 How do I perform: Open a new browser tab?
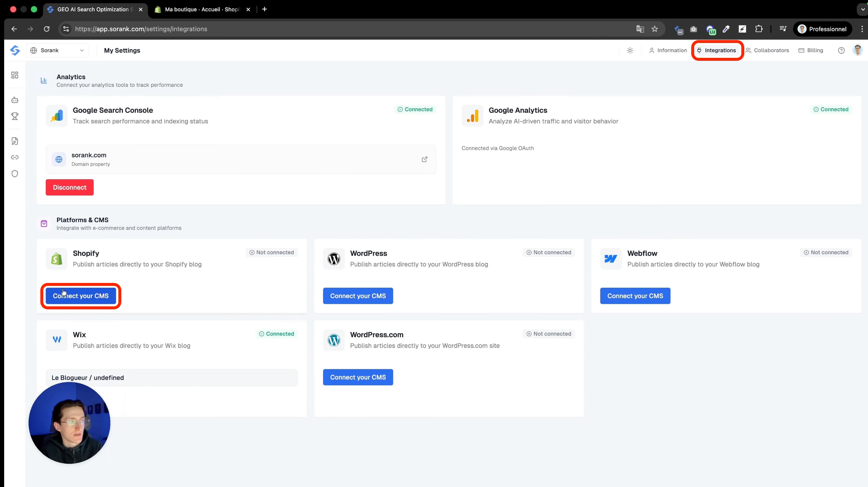265,9
